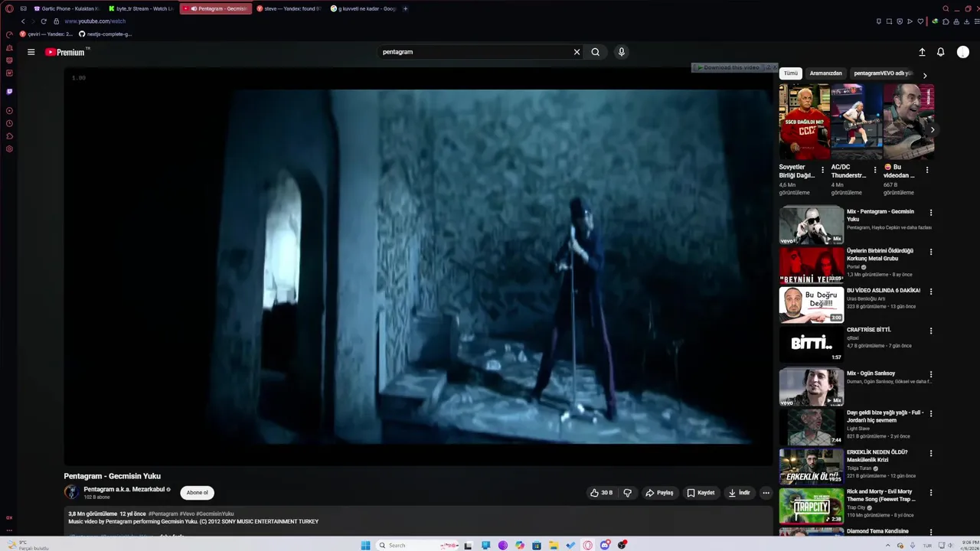Viewport: 980px width, 551px height.
Task: Open options for CRAFTRİSE BİTTİ video
Action: [931, 331]
